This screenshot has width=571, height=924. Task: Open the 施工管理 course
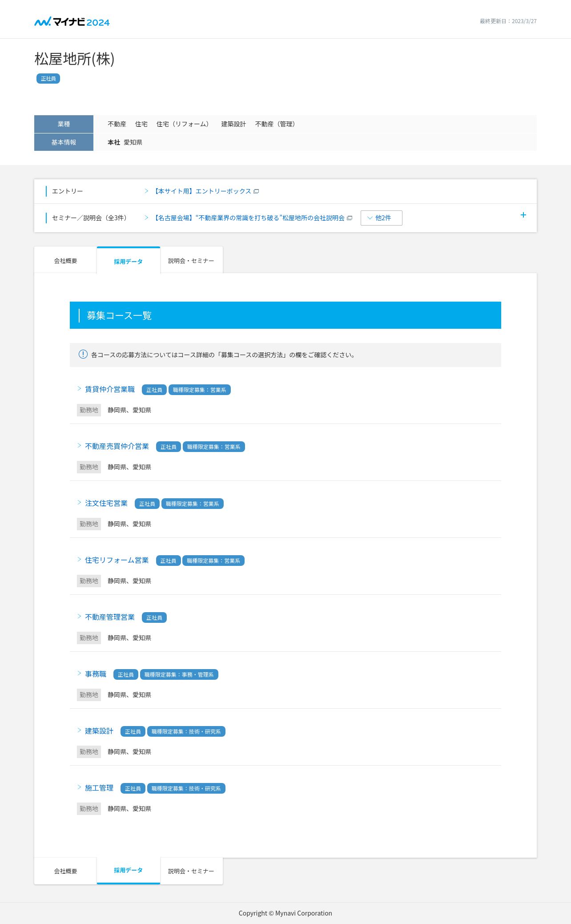tap(99, 788)
